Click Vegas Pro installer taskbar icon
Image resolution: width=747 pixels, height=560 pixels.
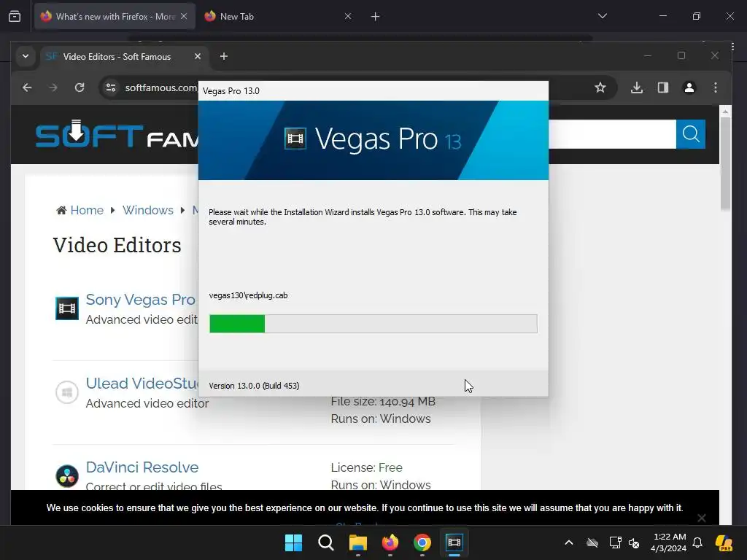454,542
